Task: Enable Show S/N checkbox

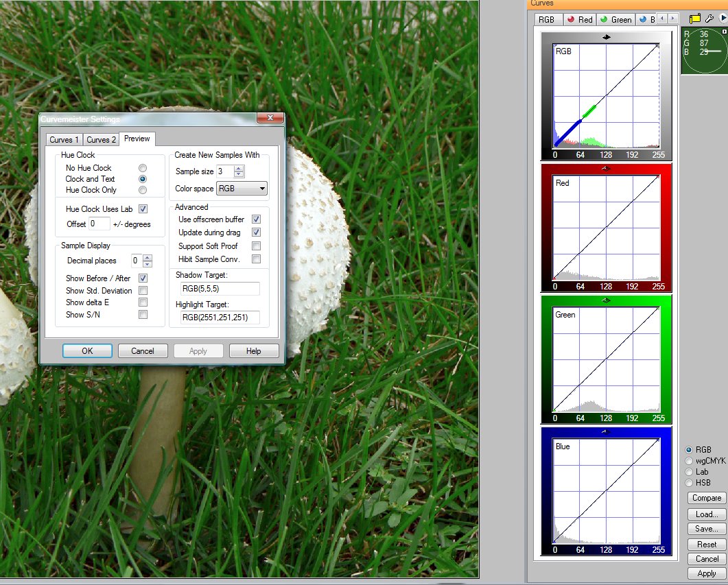Action: click(x=143, y=315)
